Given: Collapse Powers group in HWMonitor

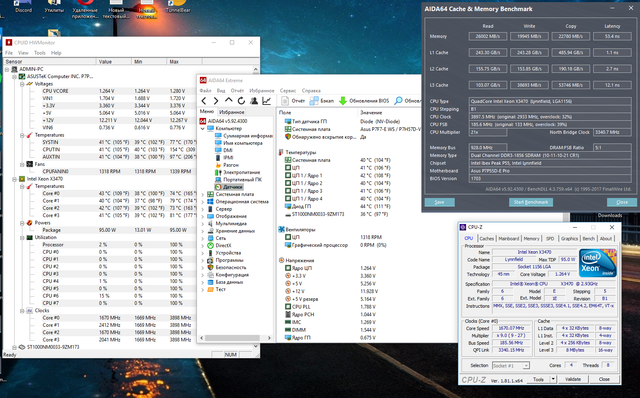Looking at the screenshot, I should tap(22, 223).
